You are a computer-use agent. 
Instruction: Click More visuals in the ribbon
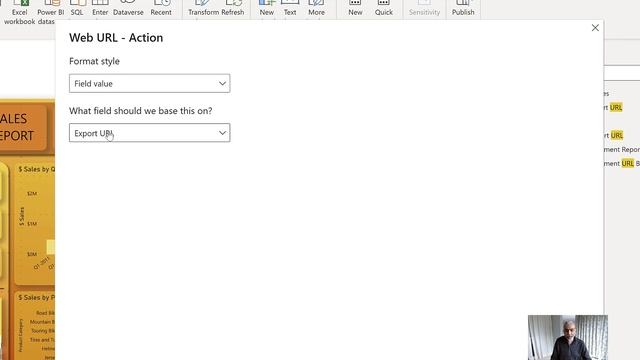click(x=316, y=9)
